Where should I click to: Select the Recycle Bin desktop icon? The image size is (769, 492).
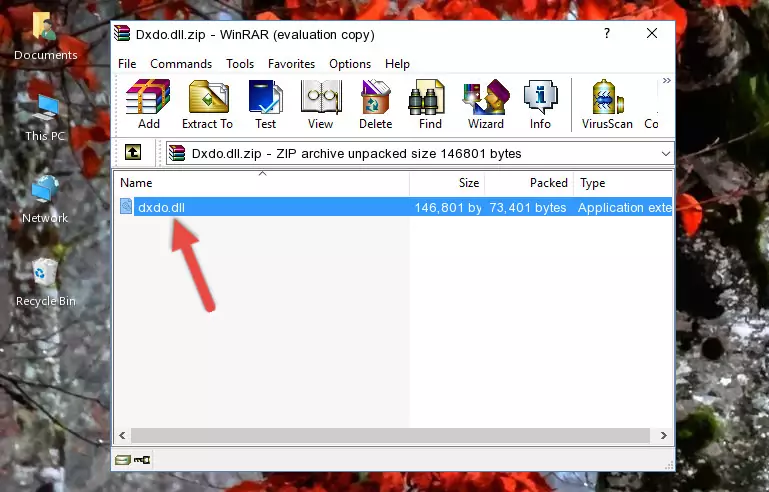click(46, 283)
